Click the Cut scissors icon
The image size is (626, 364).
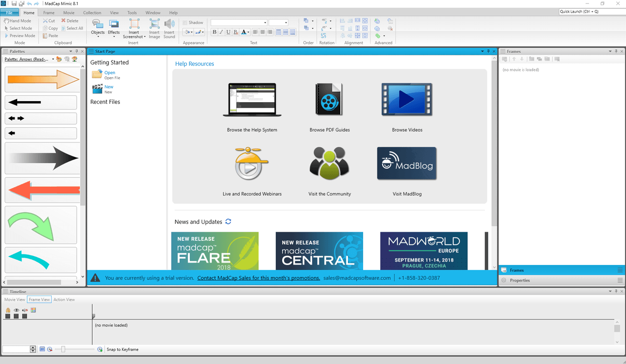[x=45, y=21]
